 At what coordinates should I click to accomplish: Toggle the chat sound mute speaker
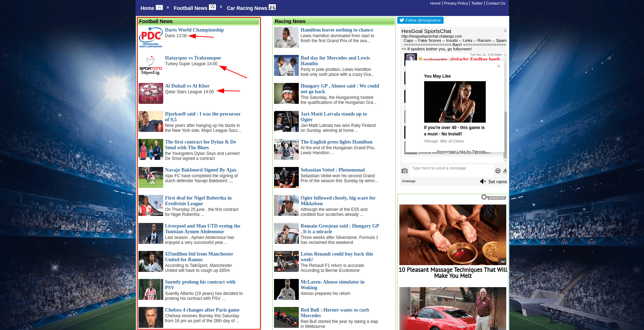click(x=483, y=181)
